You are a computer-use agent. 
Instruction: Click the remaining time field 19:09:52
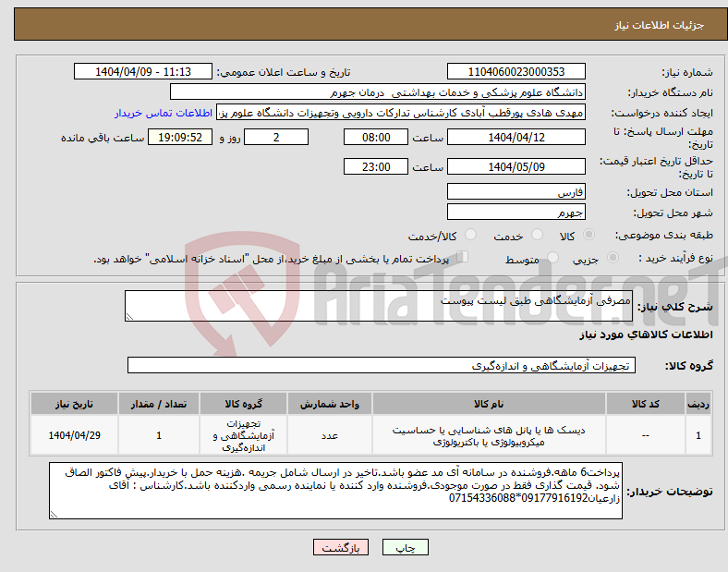coord(180,137)
